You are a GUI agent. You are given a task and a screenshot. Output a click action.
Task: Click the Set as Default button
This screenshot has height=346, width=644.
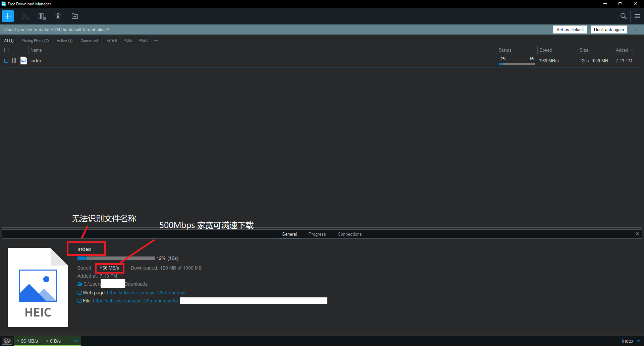click(570, 30)
